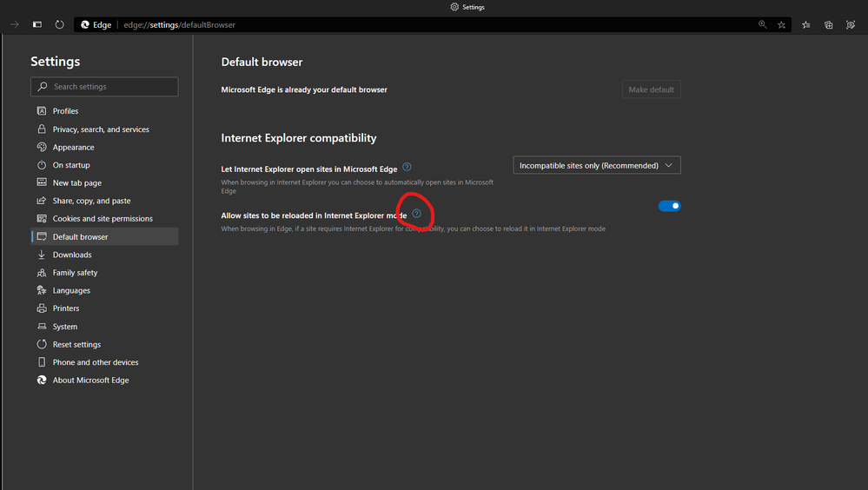
Task: Click the Phone and other devices icon
Action: tap(42, 362)
